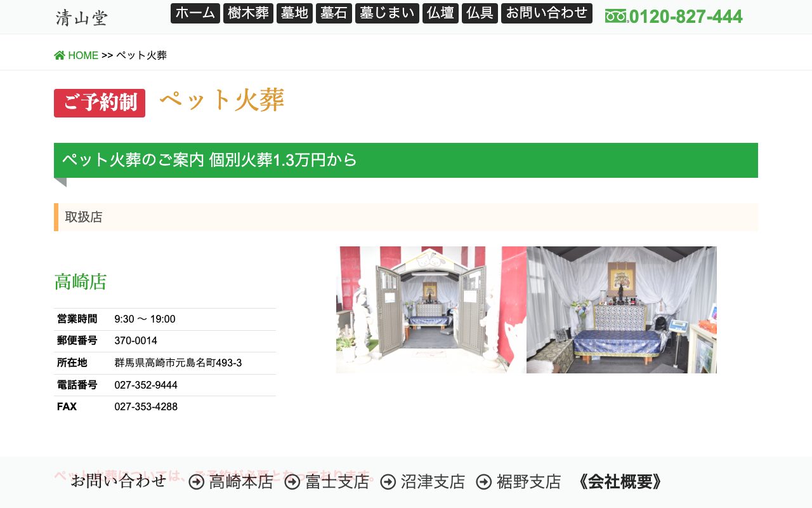Click the arrow icon beside 沼津支店
The image size is (812, 508).
[388, 482]
